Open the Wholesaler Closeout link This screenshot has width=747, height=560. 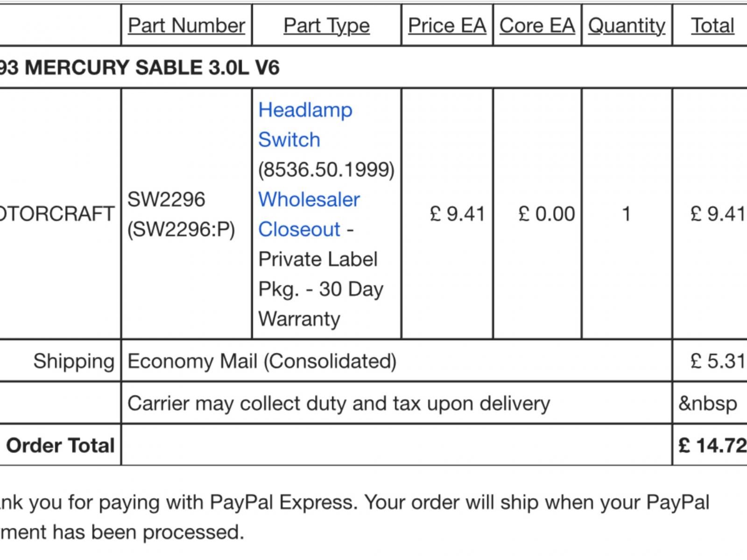coord(309,214)
